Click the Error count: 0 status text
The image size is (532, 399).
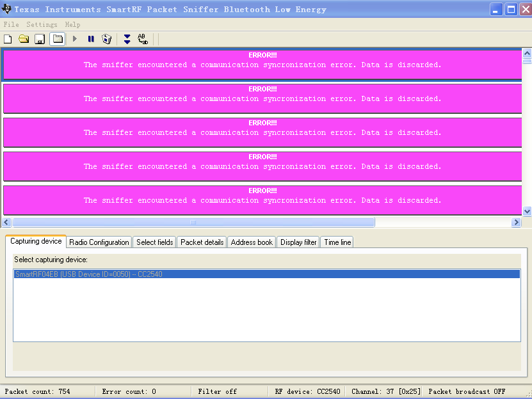pyautogui.click(x=129, y=391)
